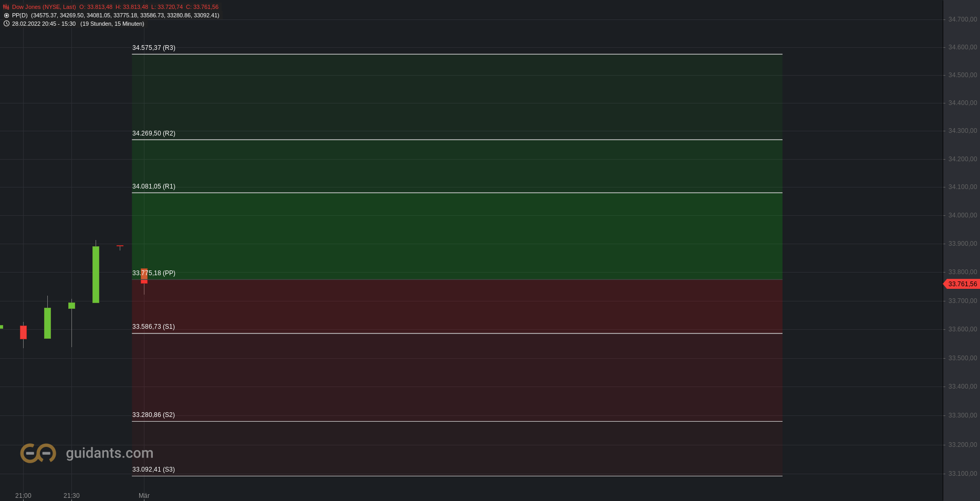Screen dimensions: 980x501
Task: Select the Dow Jones (NYSE, Last) legend title
Action: (44, 7)
